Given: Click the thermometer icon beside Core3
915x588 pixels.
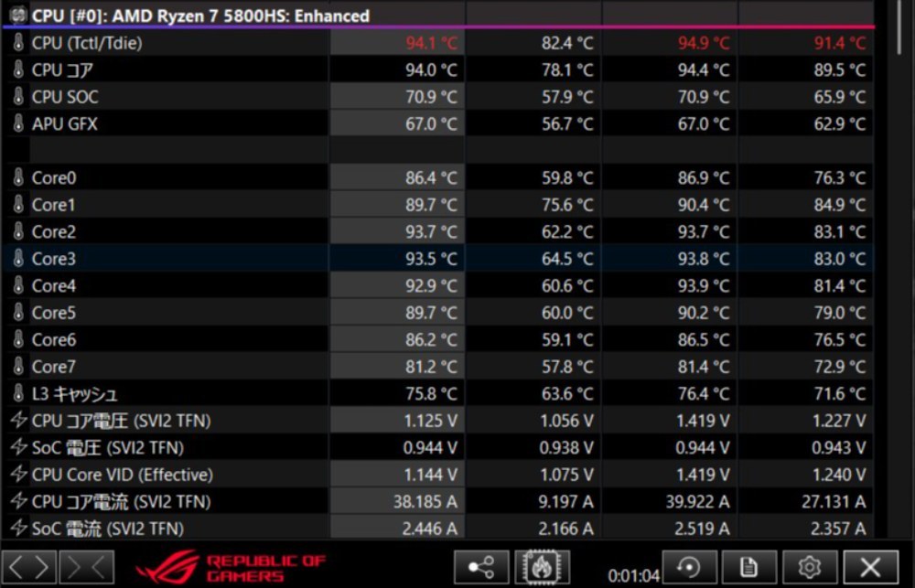Looking at the screenshot, I should [18, 259].
